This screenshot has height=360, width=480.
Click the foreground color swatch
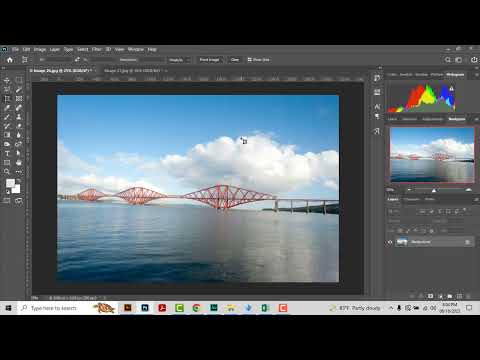tap(10, 183)
